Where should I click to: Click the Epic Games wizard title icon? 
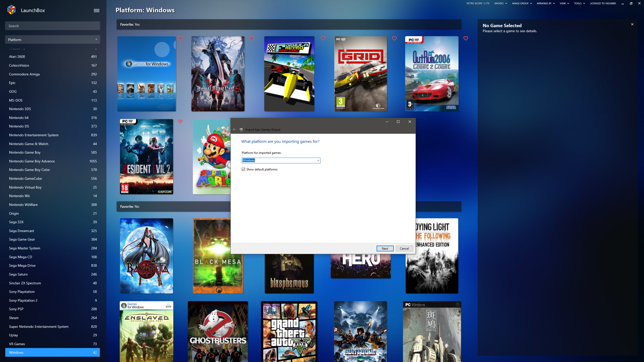(241, 129)
